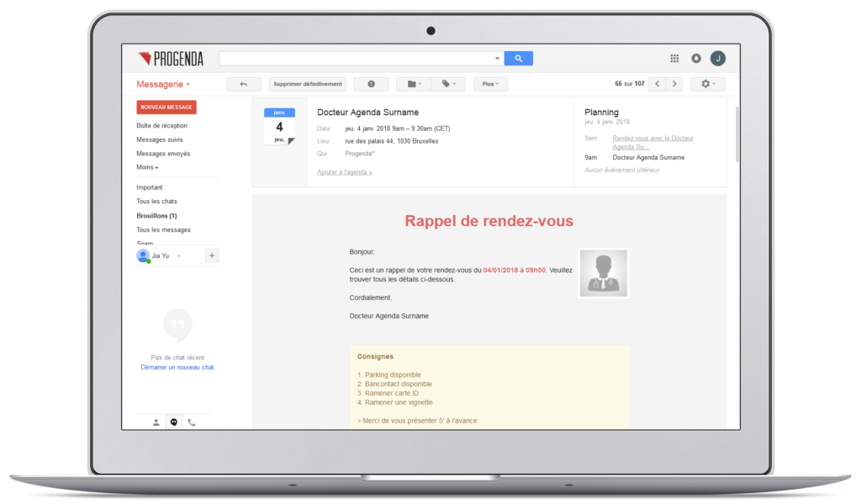Expand the Messagerie dropdown
The width and height of the screenshot is (861, 504).
click(163, 84)
